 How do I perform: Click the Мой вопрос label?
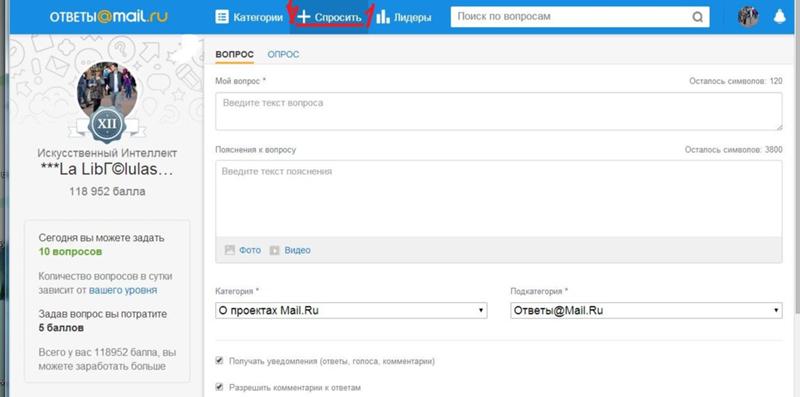click(x=240, y=81)
